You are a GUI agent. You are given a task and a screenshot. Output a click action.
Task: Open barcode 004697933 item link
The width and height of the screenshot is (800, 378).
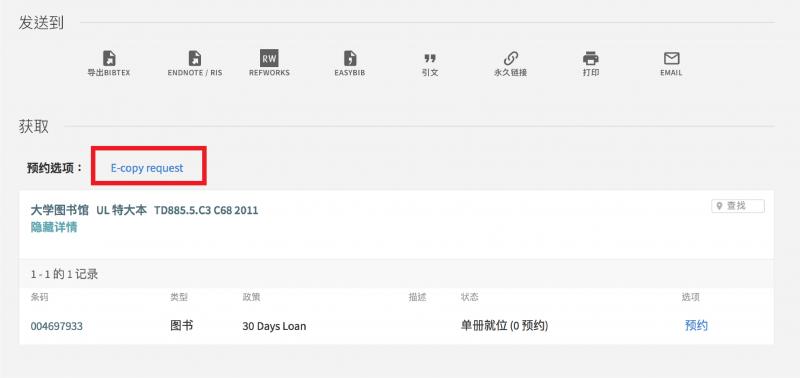point(57,326)
